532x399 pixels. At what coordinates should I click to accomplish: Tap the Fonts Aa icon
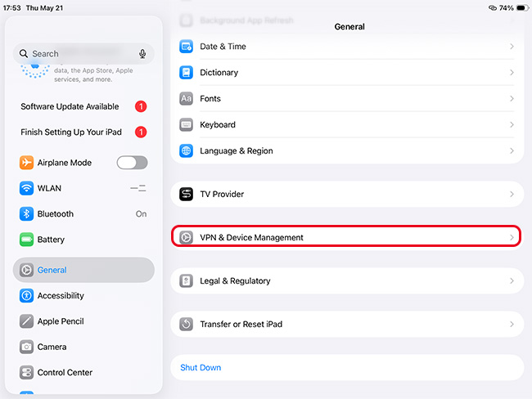[186, 99]
